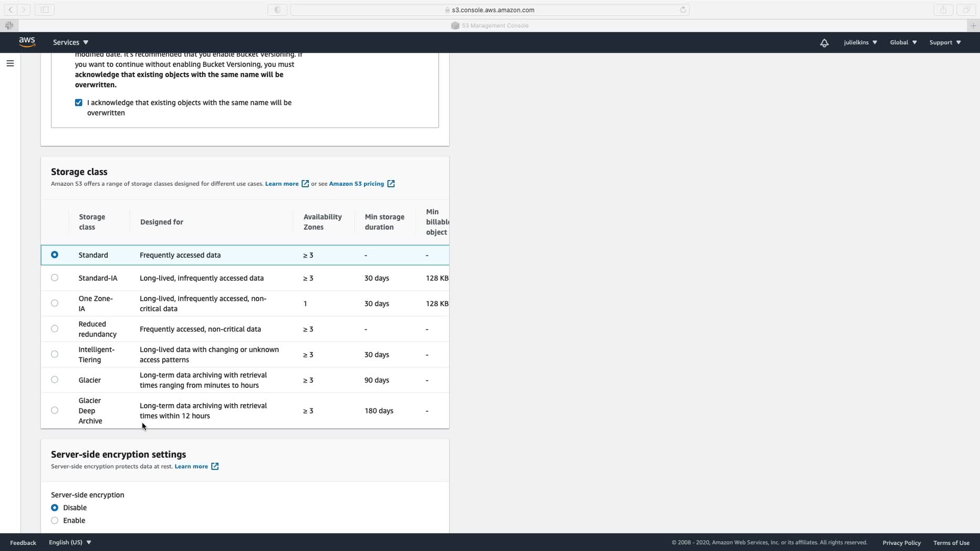This screenshot has height=551, width=980.
Task: Open a new tab with the plus icon
Action: coord(973,25)
